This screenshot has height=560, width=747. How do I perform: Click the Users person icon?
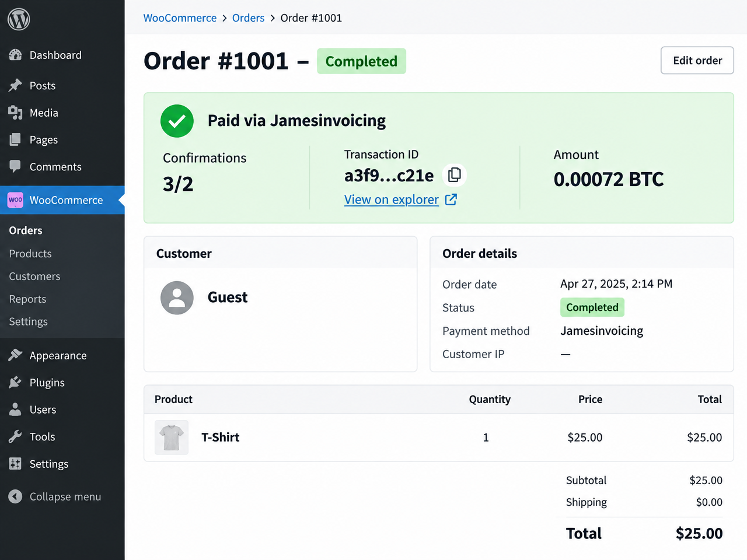(x=15, y=409)
